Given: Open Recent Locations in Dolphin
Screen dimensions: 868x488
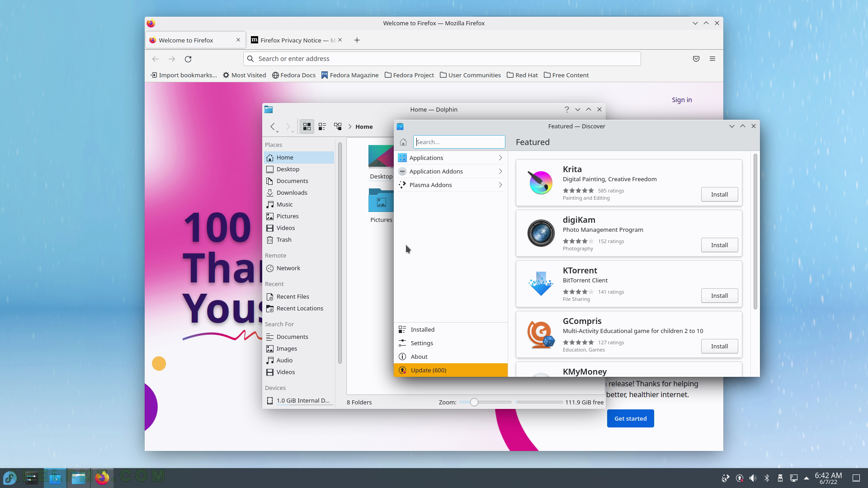Looking at the screenshot, I should pos(299,308).
